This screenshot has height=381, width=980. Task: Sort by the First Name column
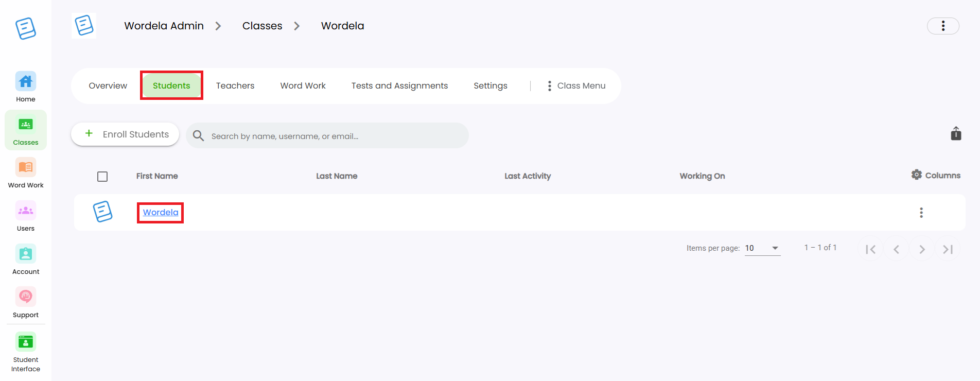coord(157,176)
